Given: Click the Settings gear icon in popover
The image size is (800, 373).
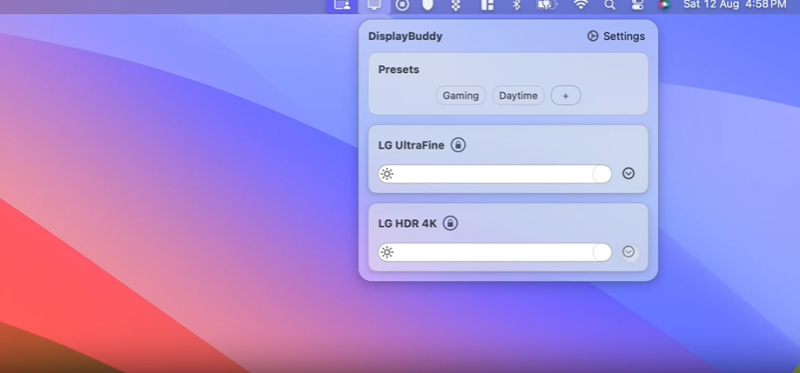Looking at the screenshot, I should [x=592, y=36].
